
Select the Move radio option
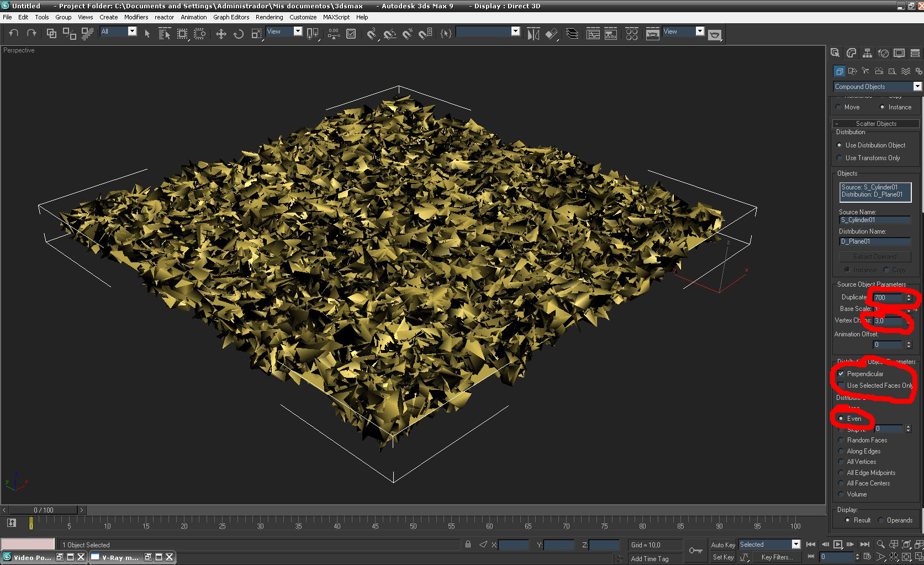(848, 107)
